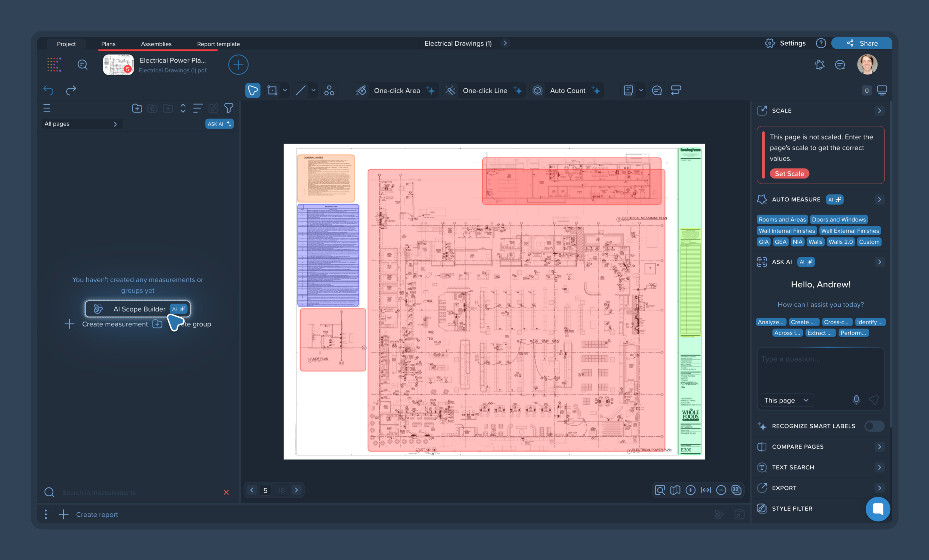Image resolution: width=929 pixels, height=560 pixels.
Task: Select the count points tool
Action: 329,91
